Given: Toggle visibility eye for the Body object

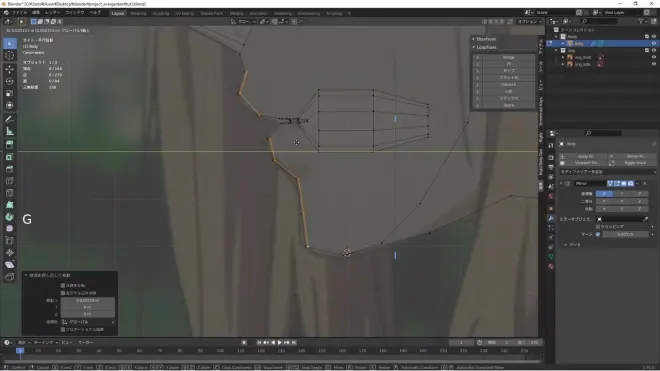Looking at the screenshot, I should [654, 43].
